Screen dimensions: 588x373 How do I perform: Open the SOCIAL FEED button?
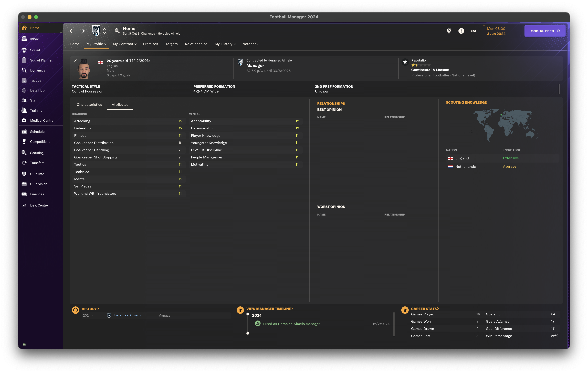[x=545, y=31]
